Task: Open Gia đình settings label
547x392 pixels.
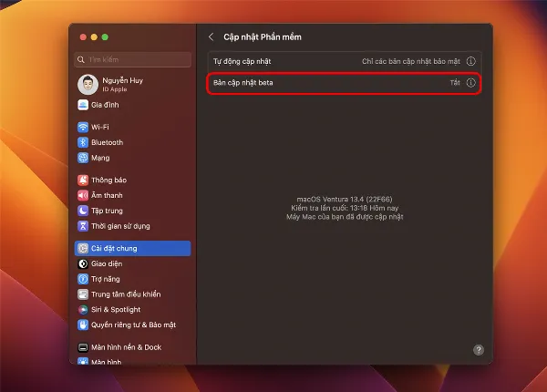Action: (x=105, y=105)
